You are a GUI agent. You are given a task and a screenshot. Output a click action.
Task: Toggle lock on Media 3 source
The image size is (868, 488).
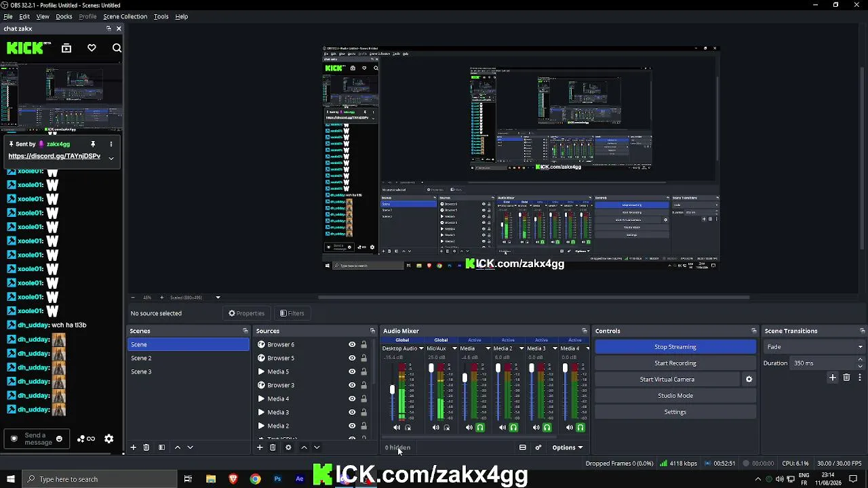click(x=363, y=412)
